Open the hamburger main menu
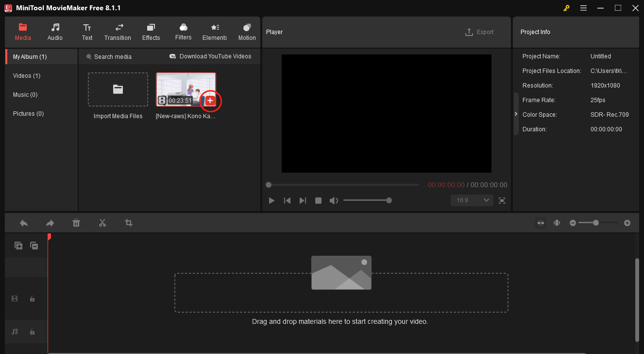 583,8
